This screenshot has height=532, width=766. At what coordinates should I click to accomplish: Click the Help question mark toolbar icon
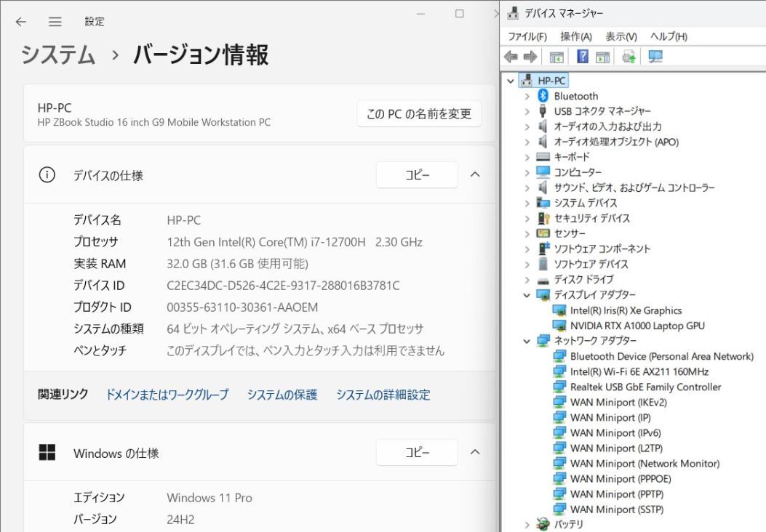[x=582, y=56]
